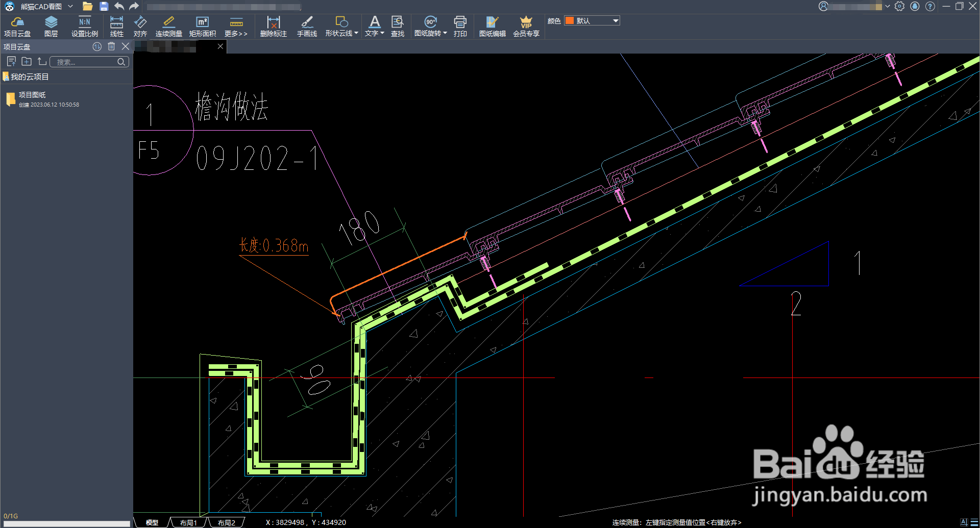The height and width of the screenshot is (528, 980).
Task: Switch to the 模型 tab
Action: [x=152, y=523]
